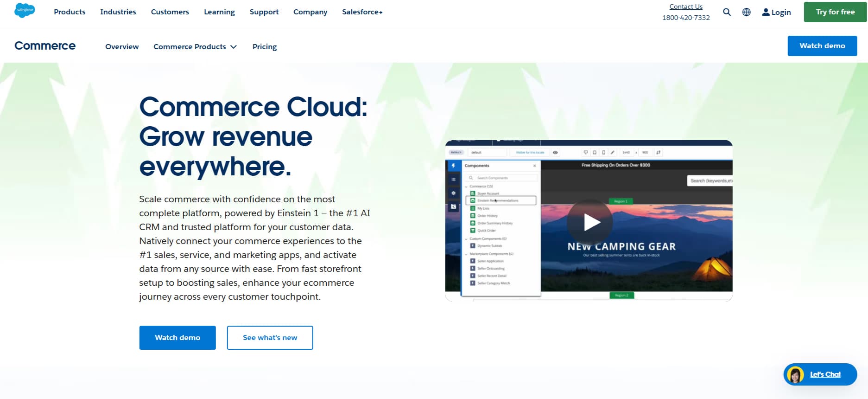
Task: Open the Industries menu
Action: pyautogui.click(x=118, y=12)
